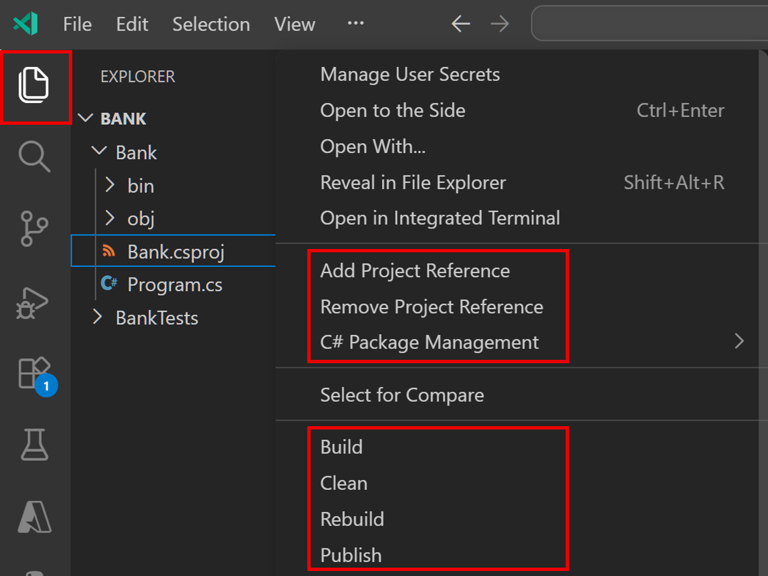
Task: Select Build in the context menu
Action: [342, 447]
